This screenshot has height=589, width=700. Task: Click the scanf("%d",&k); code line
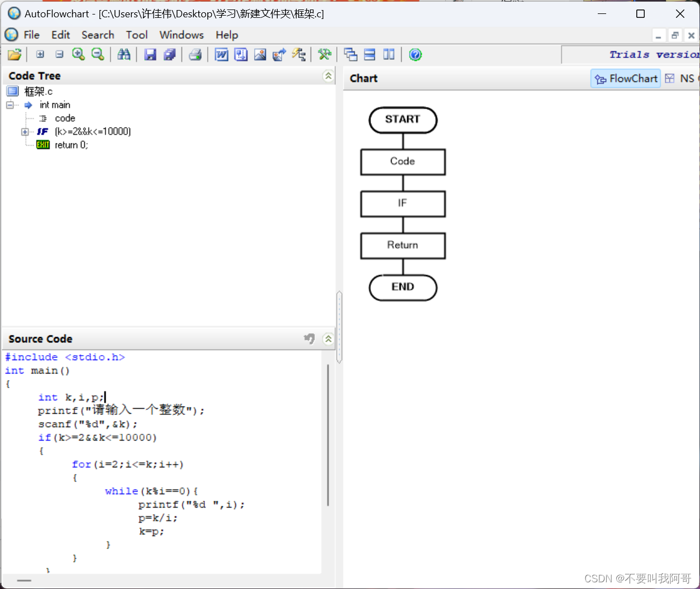tap(88, 424)
